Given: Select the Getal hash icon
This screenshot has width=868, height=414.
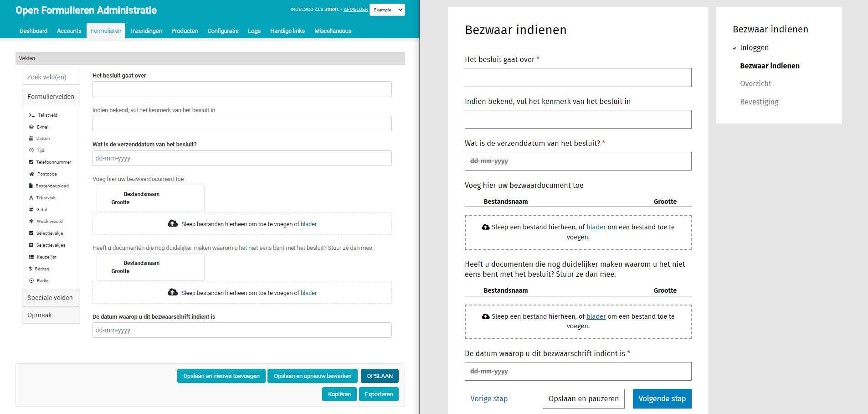Looking at the screenshot, I should pos(31,210).
